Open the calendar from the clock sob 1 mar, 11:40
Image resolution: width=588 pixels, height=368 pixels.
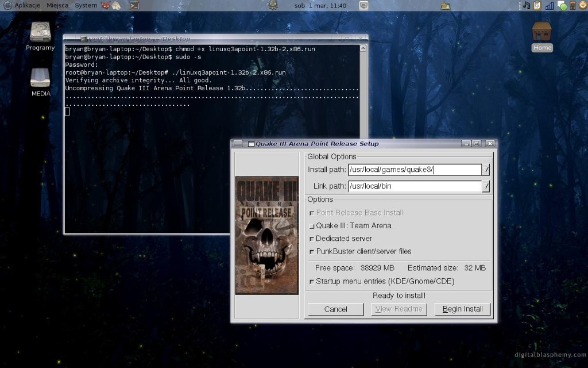pyautogui.click(x=320, y=6)
